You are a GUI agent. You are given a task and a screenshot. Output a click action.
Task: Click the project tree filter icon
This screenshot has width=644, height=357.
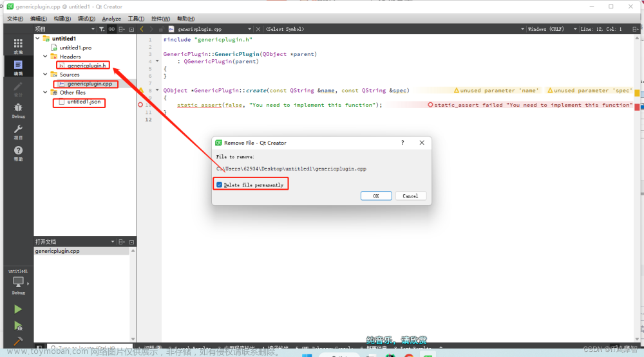click(x=102, y=29)
